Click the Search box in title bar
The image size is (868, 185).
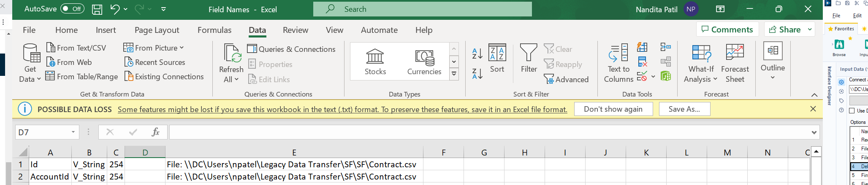pyautogui.click(x=422, y=9)
